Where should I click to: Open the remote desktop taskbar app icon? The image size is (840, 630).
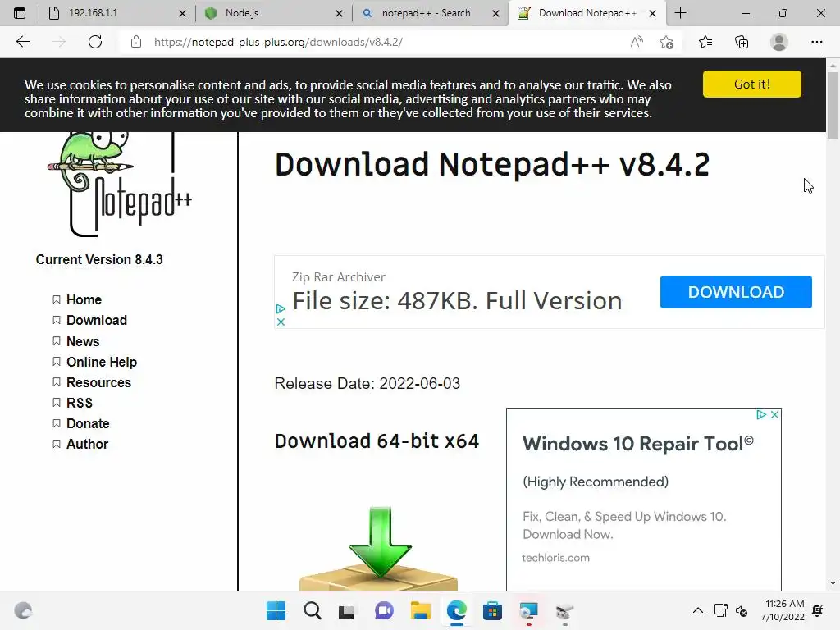click(529, 610)
